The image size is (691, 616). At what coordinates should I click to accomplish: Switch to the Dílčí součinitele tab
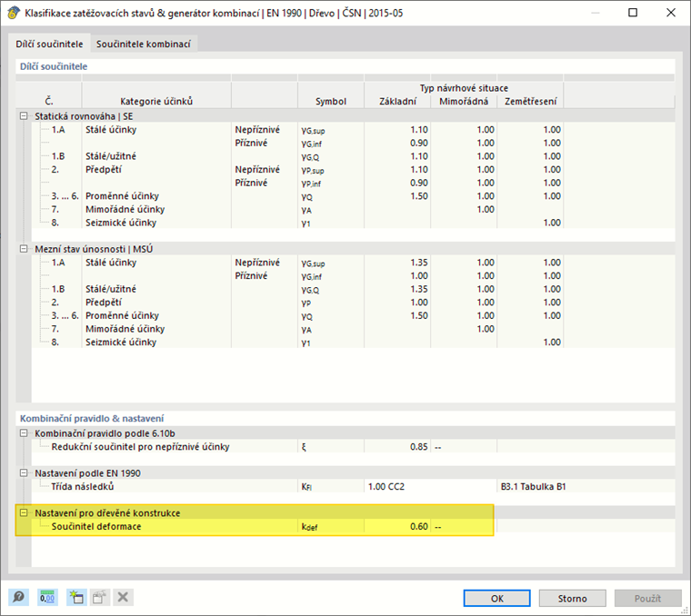49,44
